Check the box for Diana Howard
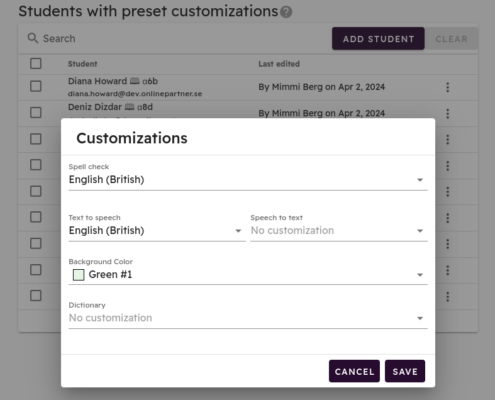 pyautogui.click(x=36, y=86)
